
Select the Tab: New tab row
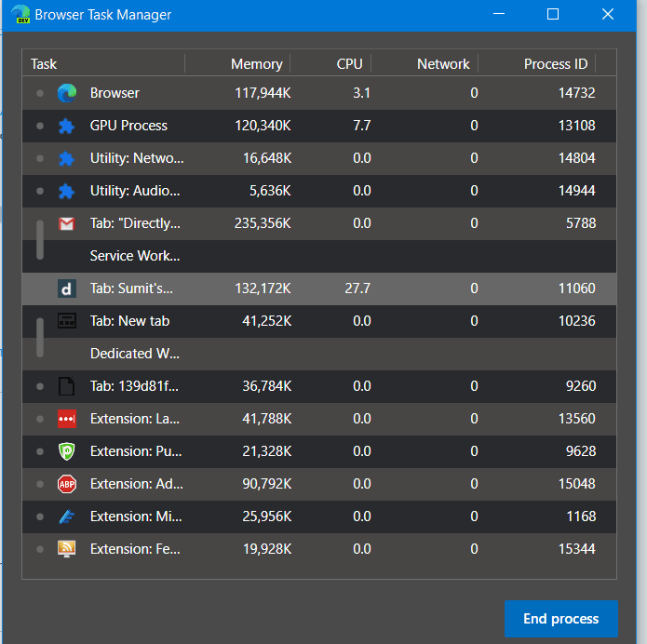[x=319, y=321]
